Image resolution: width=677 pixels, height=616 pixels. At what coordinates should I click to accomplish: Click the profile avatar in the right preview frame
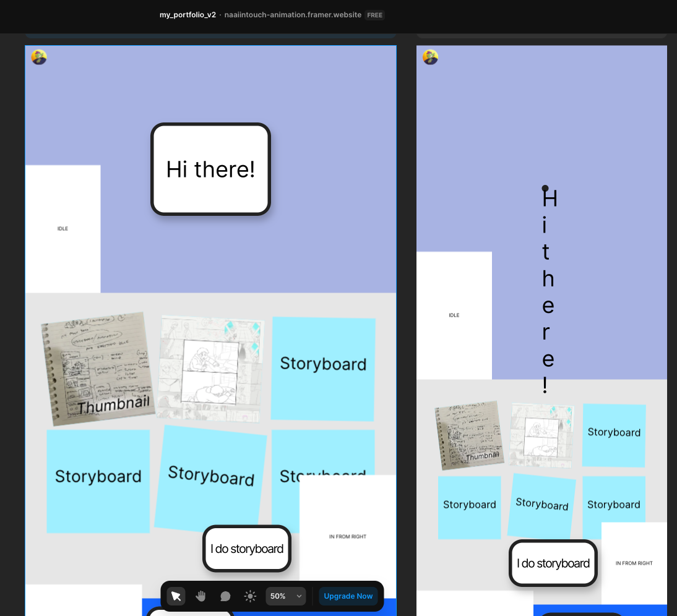point(430,57)
